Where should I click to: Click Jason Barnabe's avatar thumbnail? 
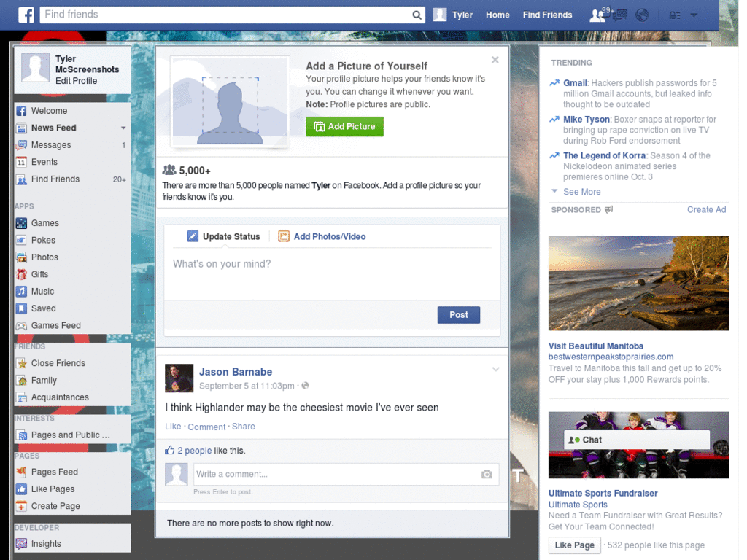(x=179, y=378)
